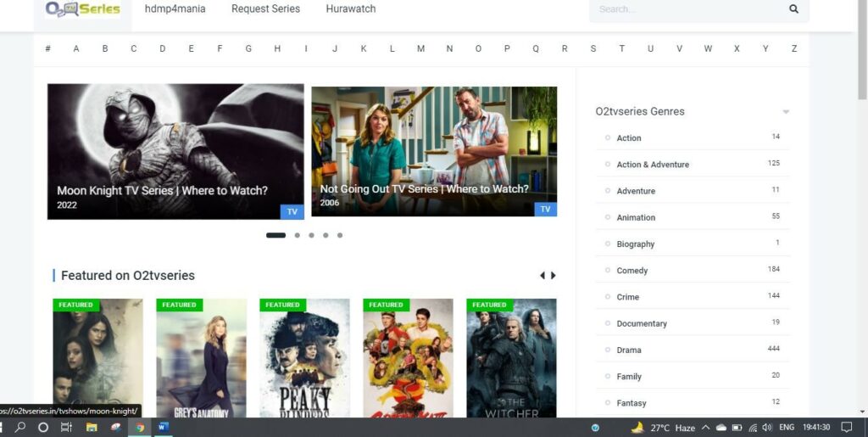Open the Comedy genre category
The image size is (868, 437).
[x=632, y=271]
